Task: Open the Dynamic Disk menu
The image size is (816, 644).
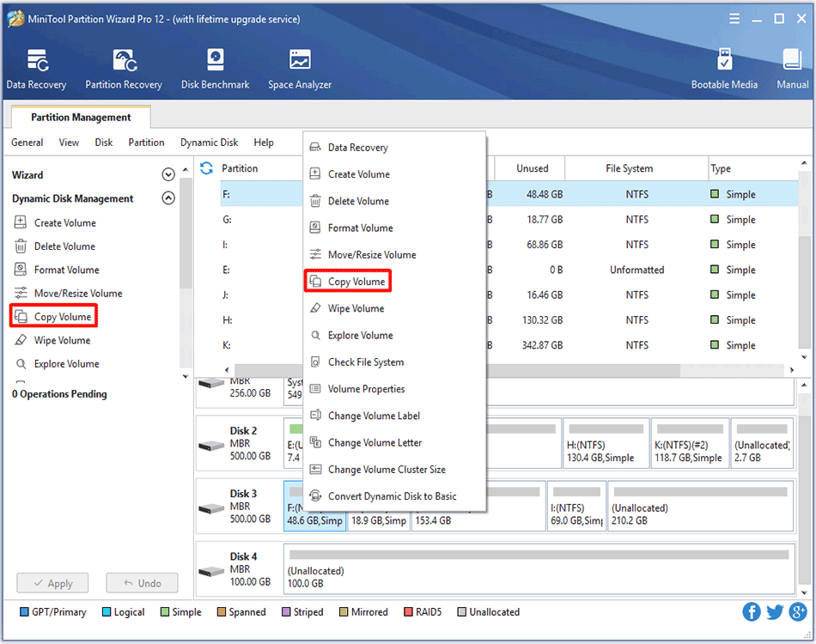Action: (209, 143)
